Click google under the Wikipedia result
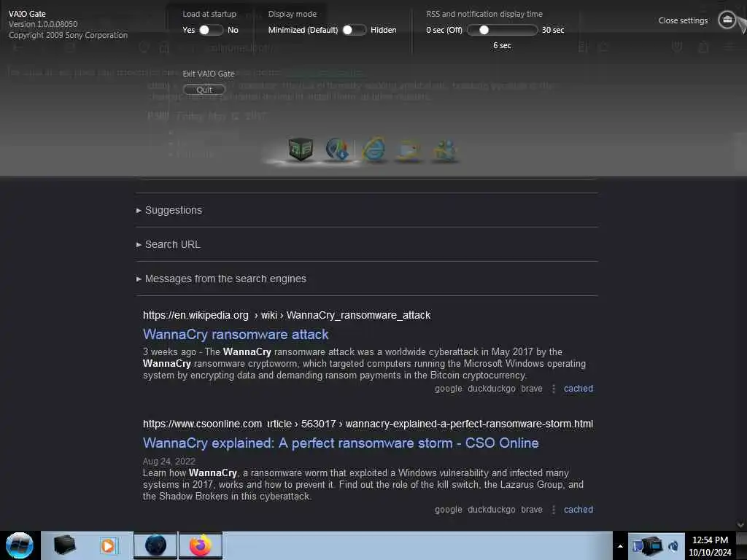Image resolution: width=747 pixels, height=560 pixels. 449,389
